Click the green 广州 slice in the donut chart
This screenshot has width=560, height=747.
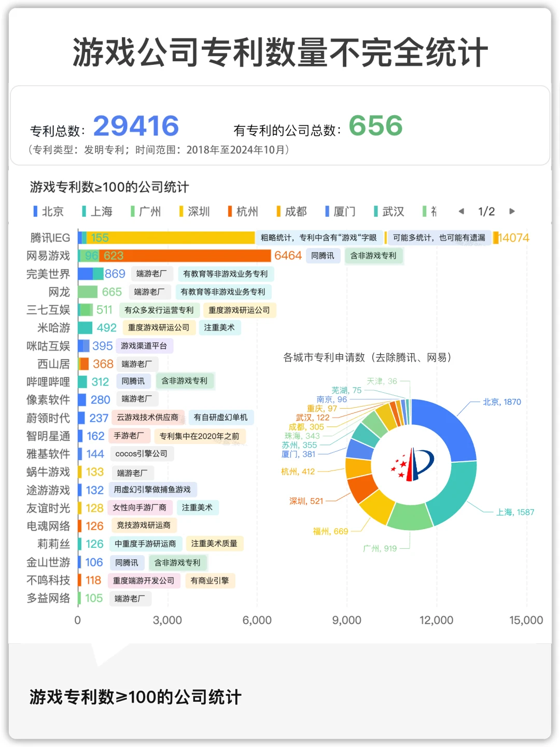pos(410,516)
